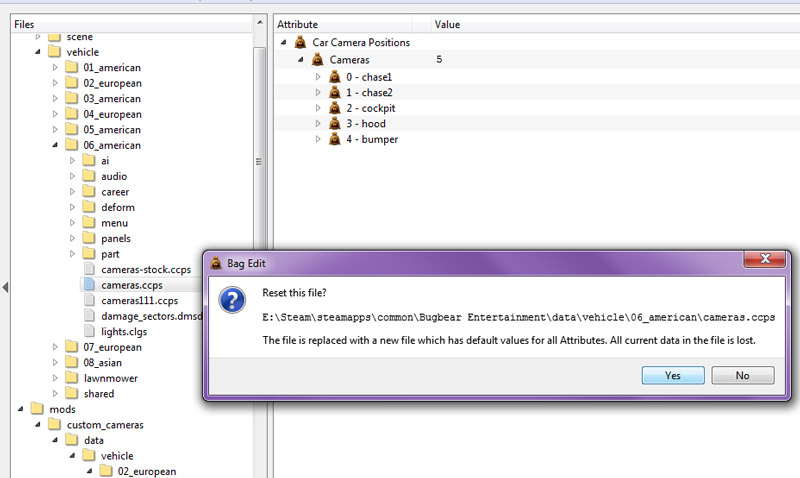
Task: Expand the 0 - chase1 camera
Action: [318, 77]
